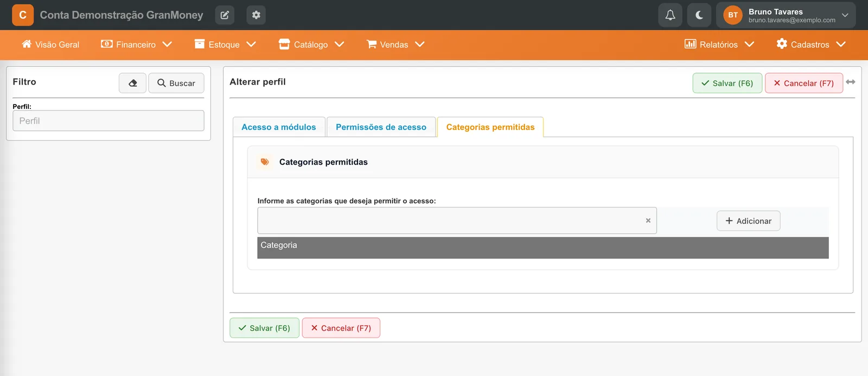Open account settings gear next to title
This screenshot has height=376, width=868.
point(256,15)
